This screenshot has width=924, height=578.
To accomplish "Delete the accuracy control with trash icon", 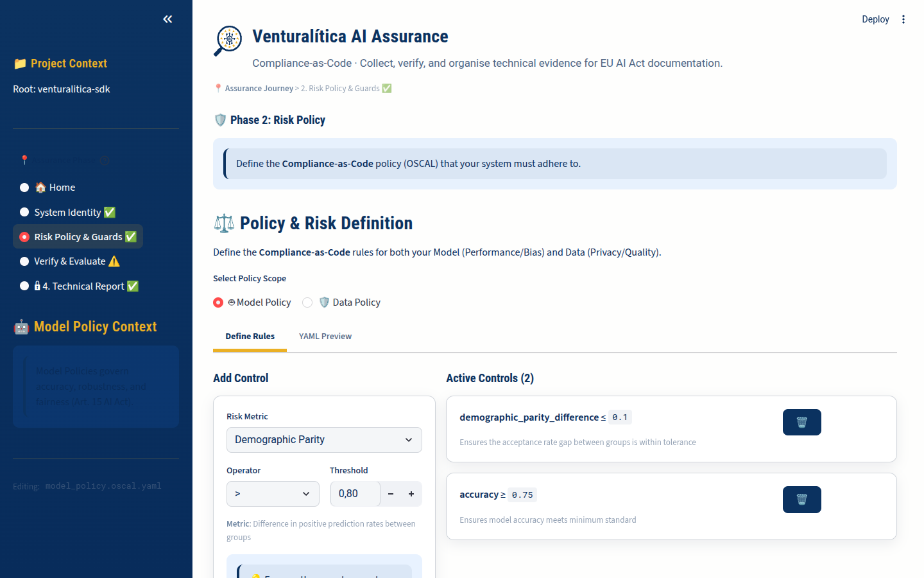I will pyautogui.click(x=801, y=500).
